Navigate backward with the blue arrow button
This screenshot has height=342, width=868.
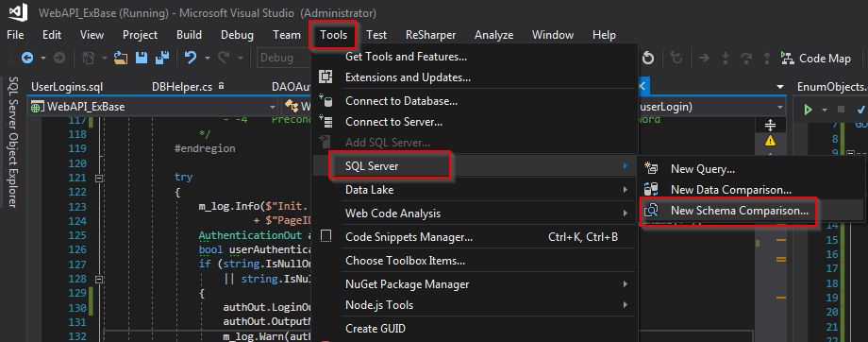pyautogui.click(x=26, y=58)
